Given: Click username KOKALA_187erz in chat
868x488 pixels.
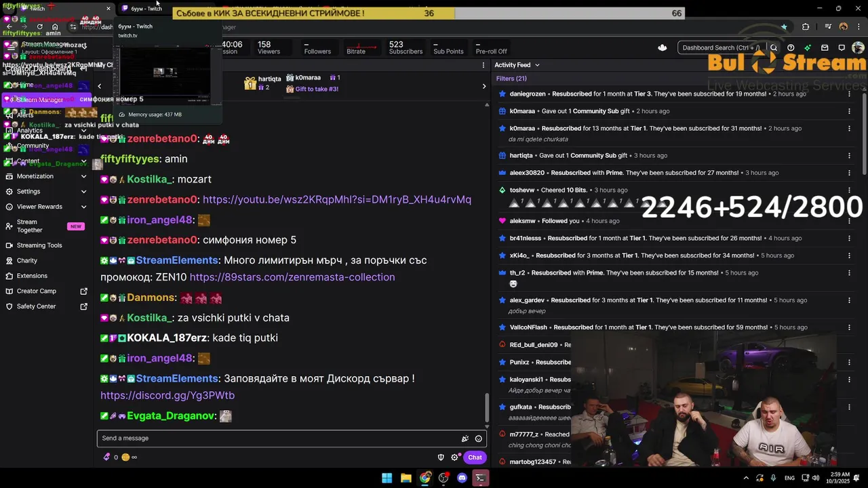Looking at the screenshot, I should click(168, 338).
